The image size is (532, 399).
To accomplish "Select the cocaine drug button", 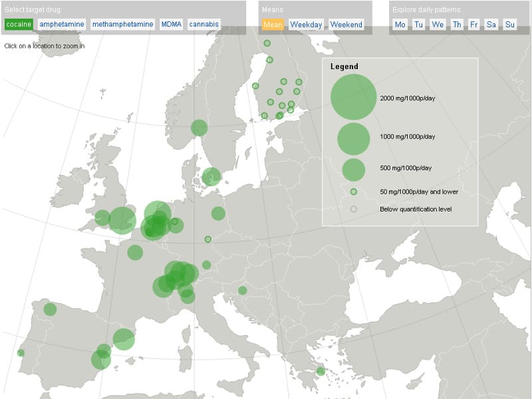I will point(19,25).
